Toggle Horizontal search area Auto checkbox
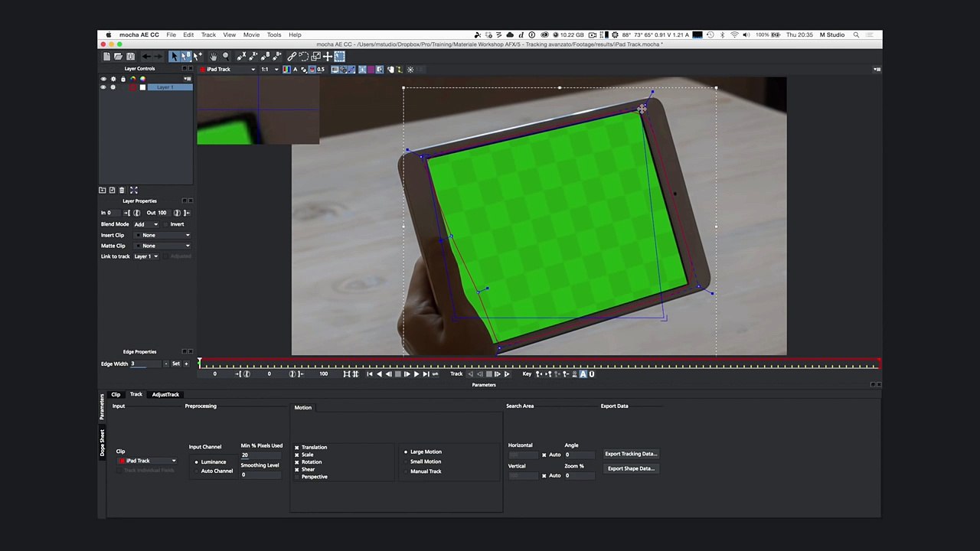 544,455
